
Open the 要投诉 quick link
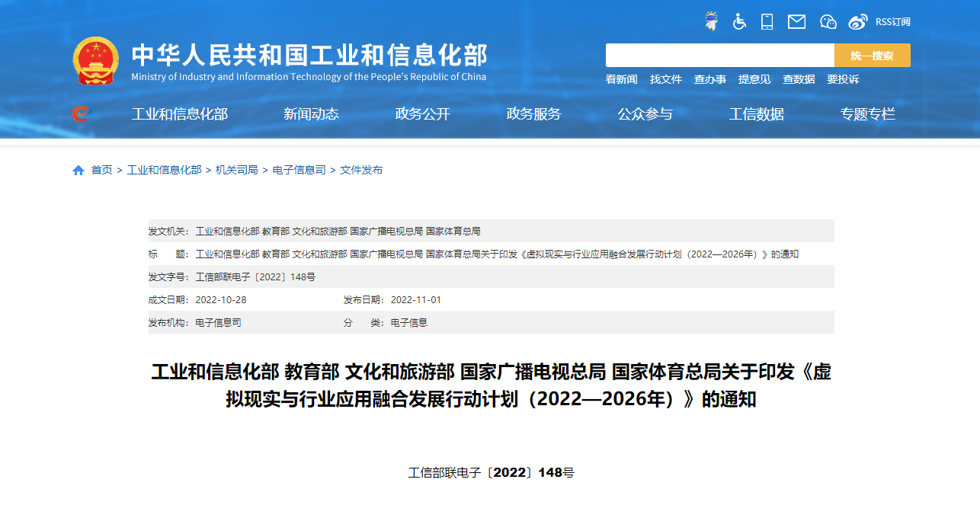point(843,79)
